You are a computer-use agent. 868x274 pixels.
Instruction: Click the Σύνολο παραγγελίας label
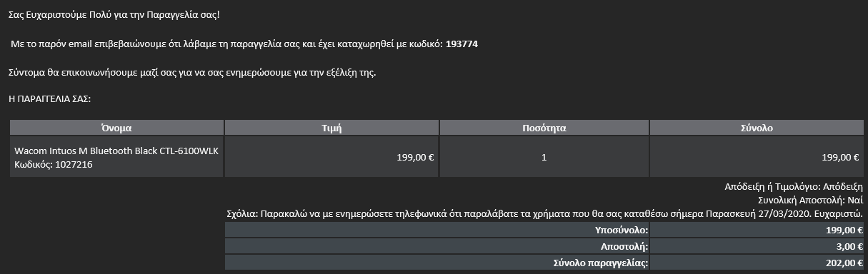coord(601,263)
